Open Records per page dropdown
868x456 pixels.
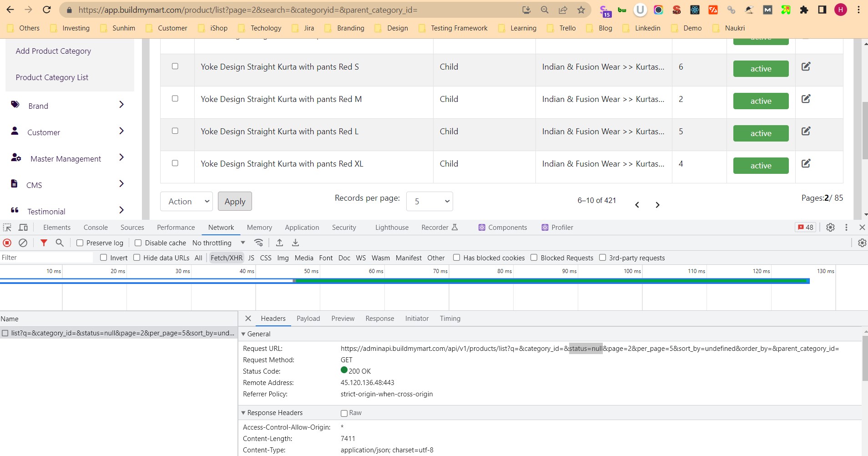(x=429, y=201)
